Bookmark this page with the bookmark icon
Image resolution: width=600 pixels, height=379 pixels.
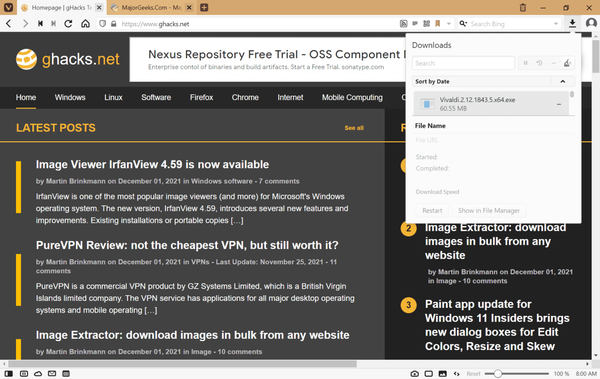pos(437,24)
